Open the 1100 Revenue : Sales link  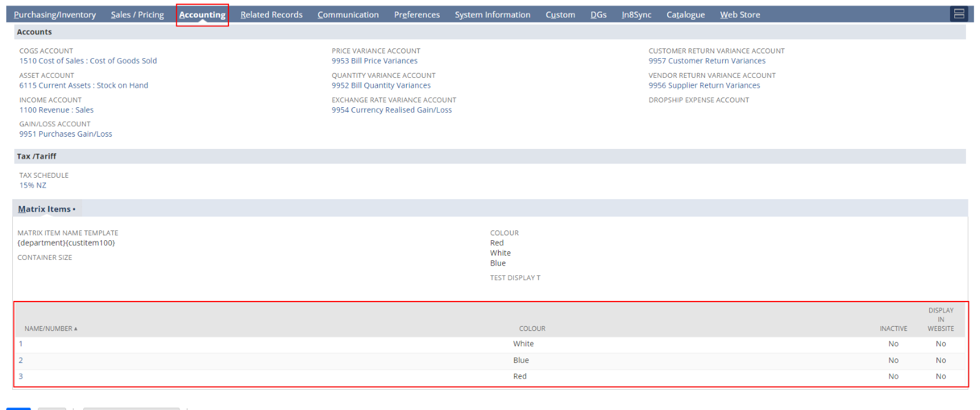coord(56,110)
